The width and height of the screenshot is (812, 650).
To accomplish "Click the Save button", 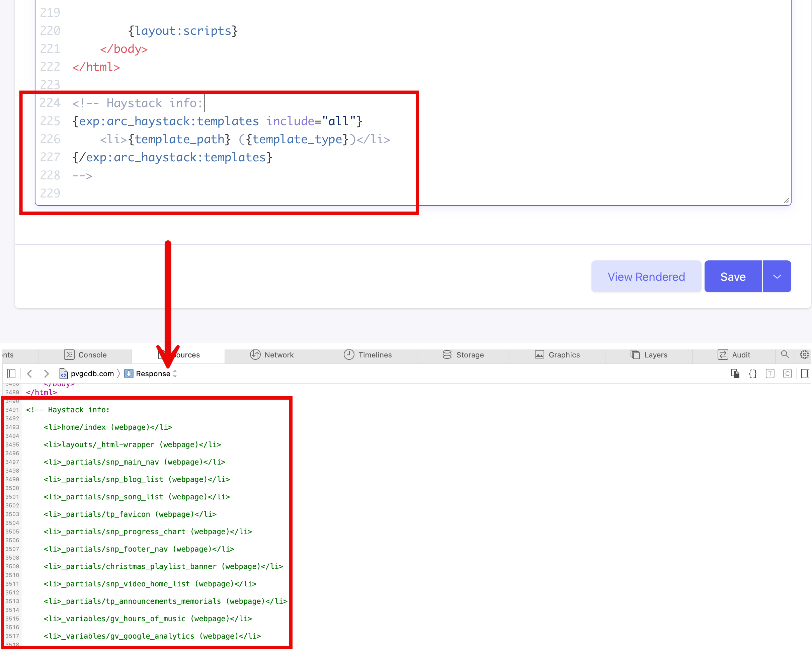I will [733, 276].
